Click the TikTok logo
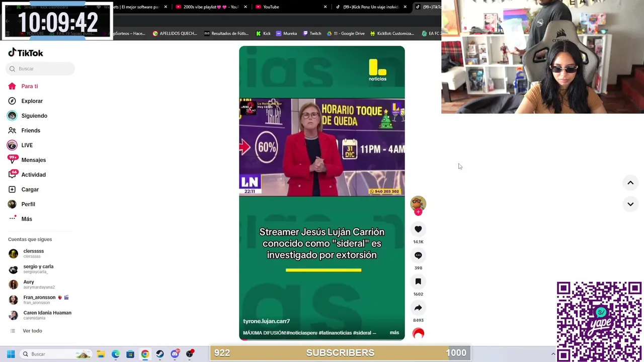Image resolution: width=644 pixels, height=362 pixels. [26, 53]
